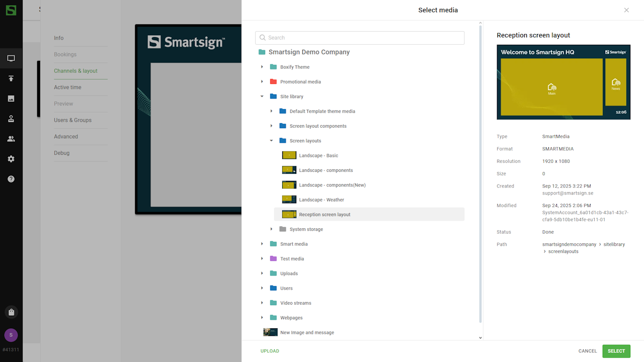This screenshot has width=644, height=362.
Task: Open the Users & Groups tab
Action: 72,120
